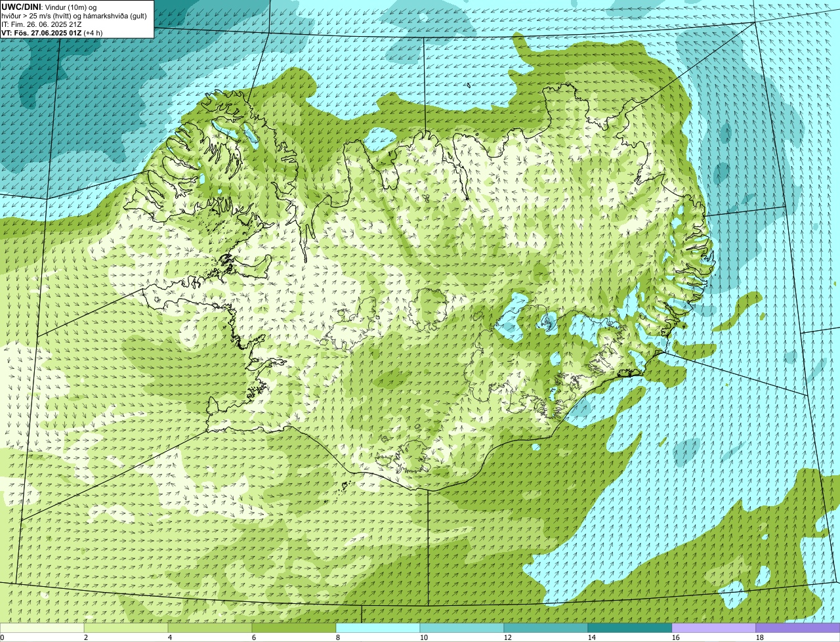Click the legend scale label "16"
Viewport: 840px width, 642px height.
(x=676, y=637)
